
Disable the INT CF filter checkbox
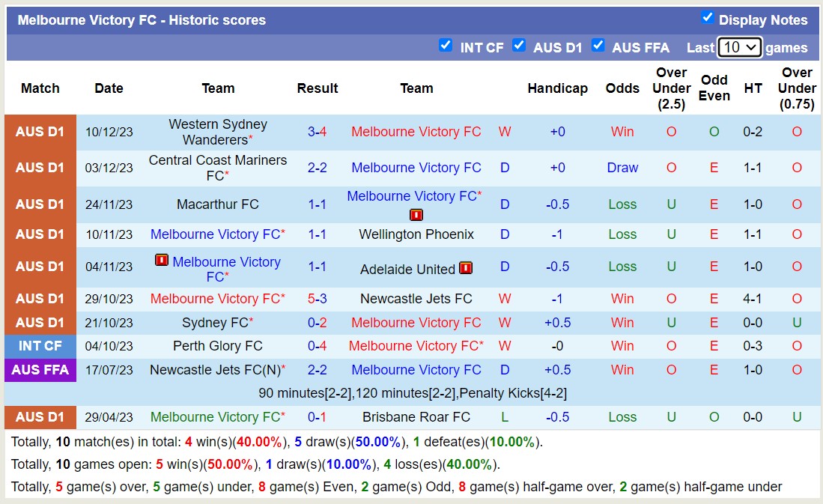(x=446, y=45)
